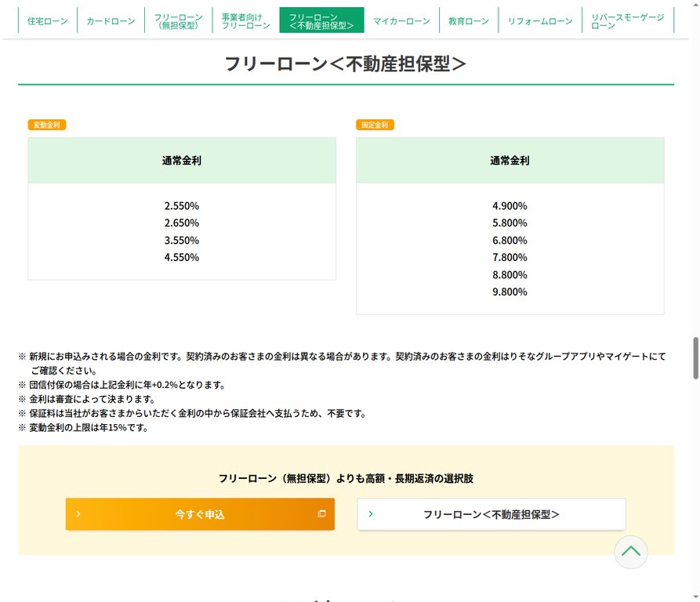Click the note 変動金利の上限は年15%です
Screen dimensions: 700x602
pyautogui.click(x=84, y=427)
